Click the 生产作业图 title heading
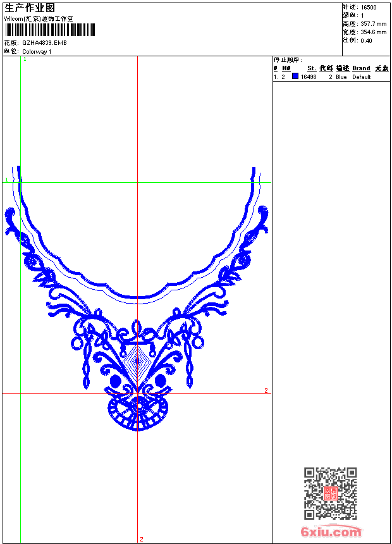This screenshot has width=392, height=544. pyautogui.click(x=30, y=8)
